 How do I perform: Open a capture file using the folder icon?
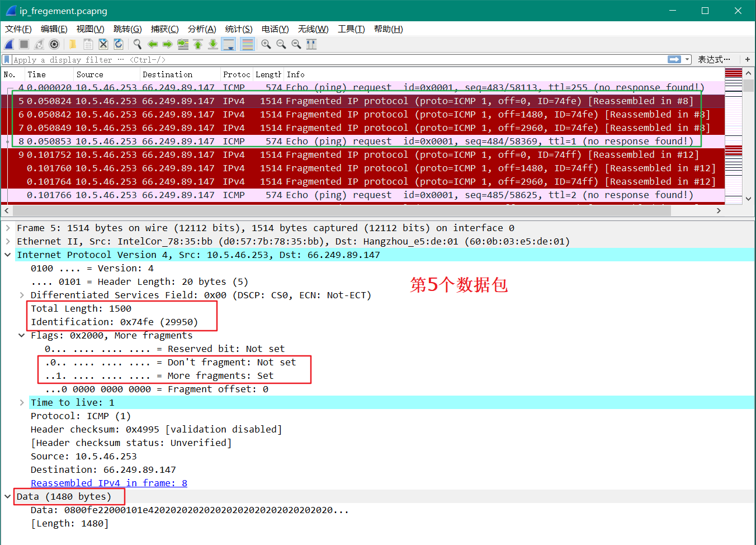click(x=73, y=44)
